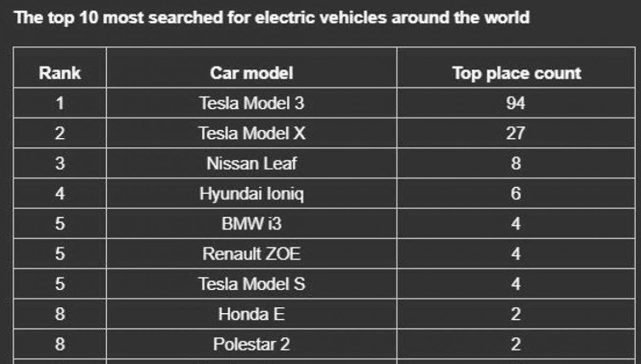Click the rank 2 cell
Viewport: 641px width, 364px height.
[x=60, y=133]
